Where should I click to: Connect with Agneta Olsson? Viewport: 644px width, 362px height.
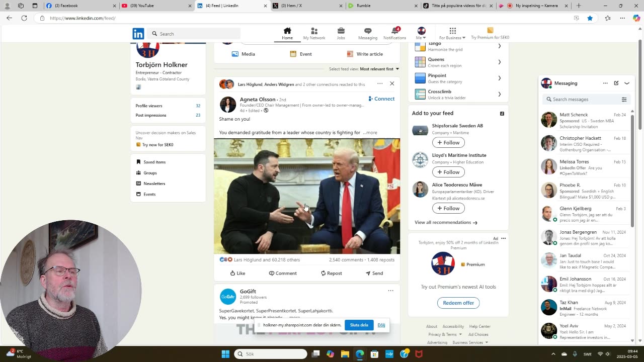click(x=381, y=99)
